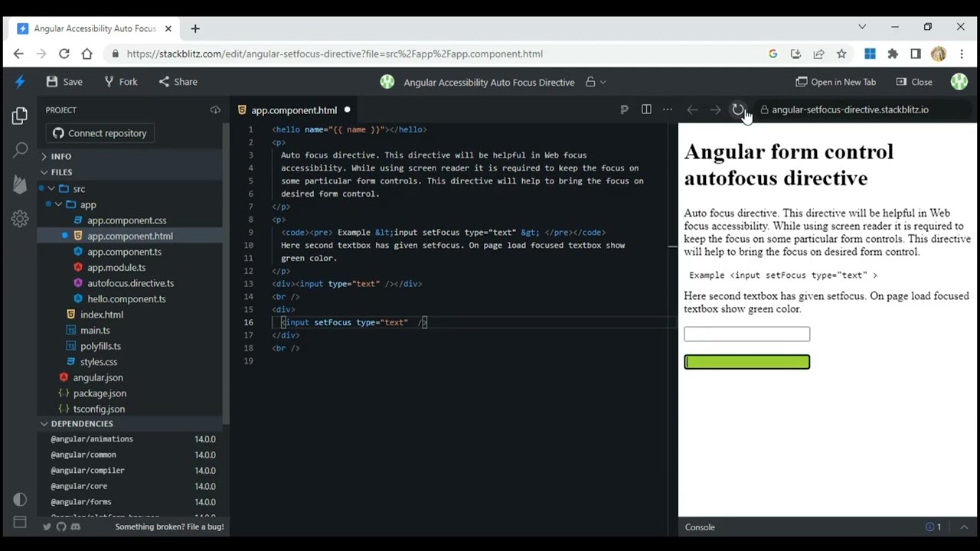
Task: Format code with Prettier icon
Action: click(x=624, y=110)
